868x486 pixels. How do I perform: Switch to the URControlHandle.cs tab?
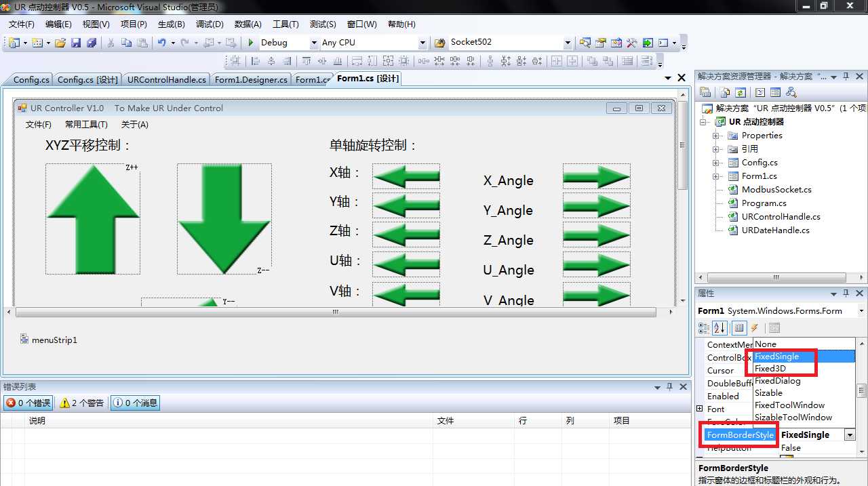(x=166, y=79)
